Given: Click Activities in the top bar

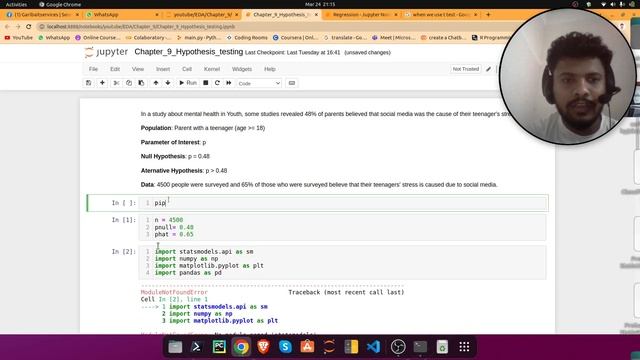Looking at the screenshot, I should click(x=16, y=4).
